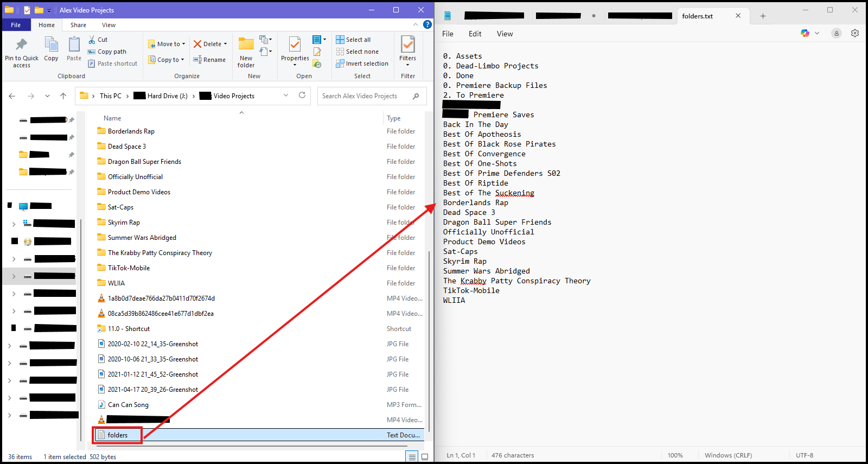Select the WLIIA folder
Viewport: 868px width, 464px height.
pyautogui.click(x=116, y=283)
